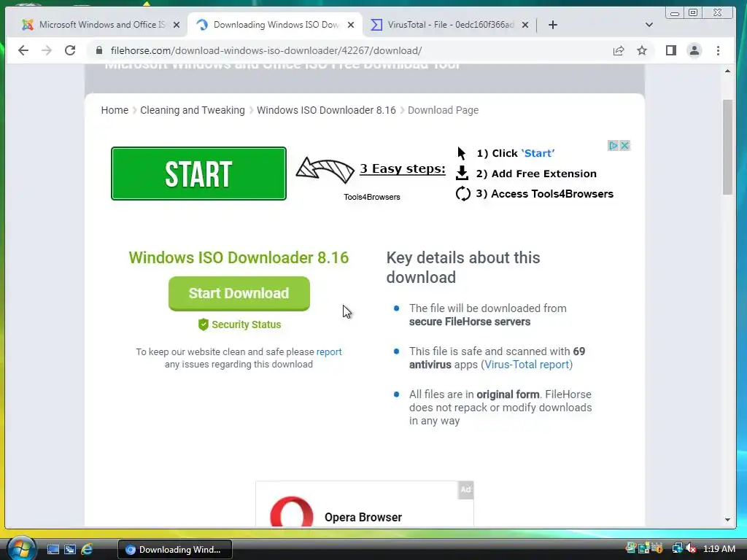Open a new browser tab
Viewport: 747px width, 560px height.
pyautogui.click(x=553, y=25)
